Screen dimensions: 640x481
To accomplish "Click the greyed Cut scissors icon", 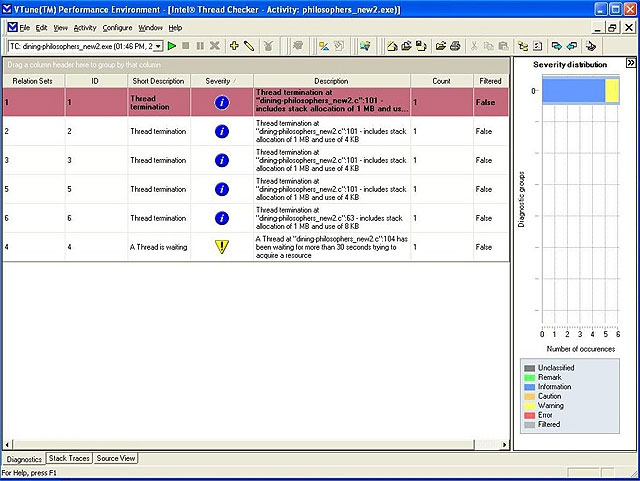I will point(474,46).
